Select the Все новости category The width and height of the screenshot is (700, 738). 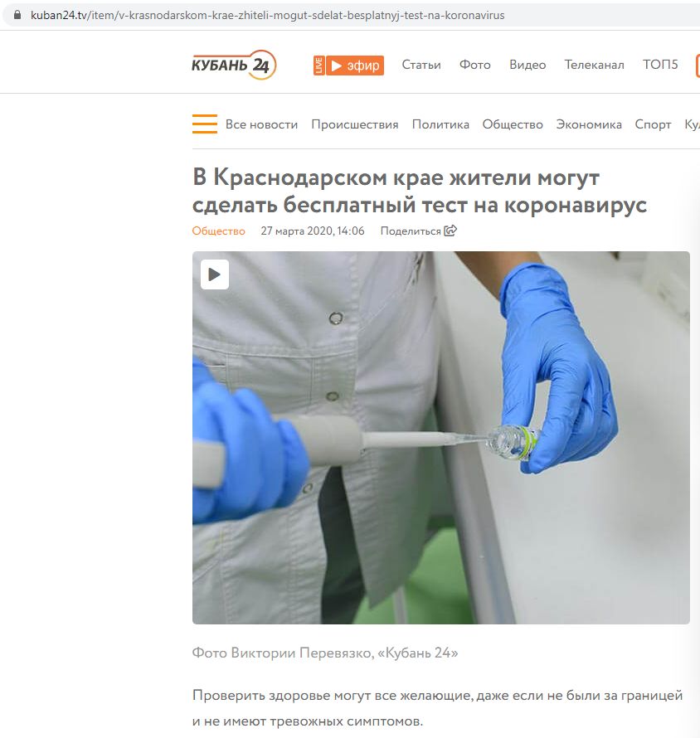click(262, 124)
